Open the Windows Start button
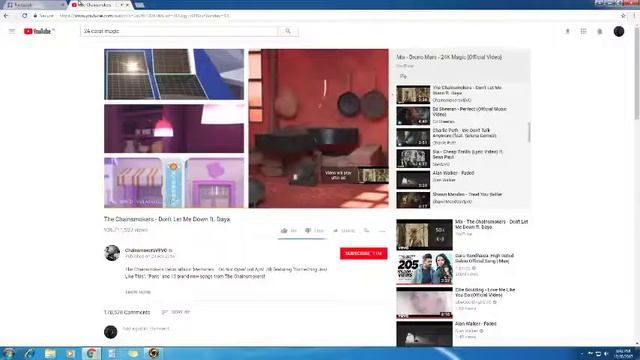The width and height of the screenshot is (640, 360). 9,353
